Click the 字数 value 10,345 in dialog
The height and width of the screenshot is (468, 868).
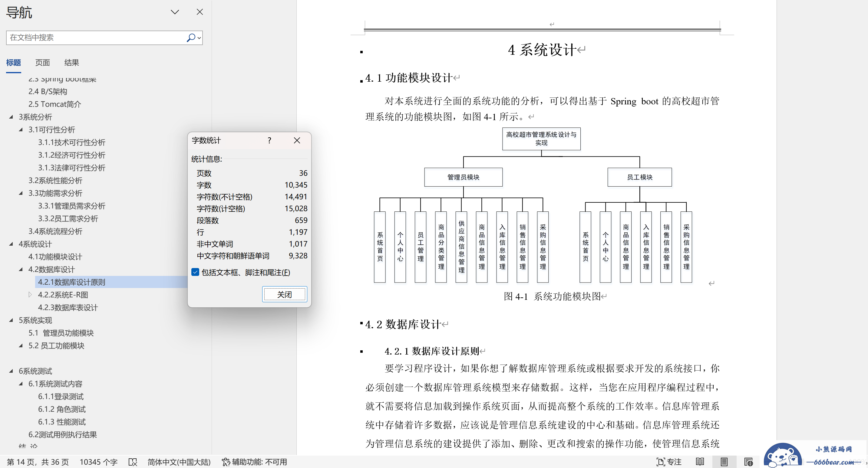tap(296, 185)
